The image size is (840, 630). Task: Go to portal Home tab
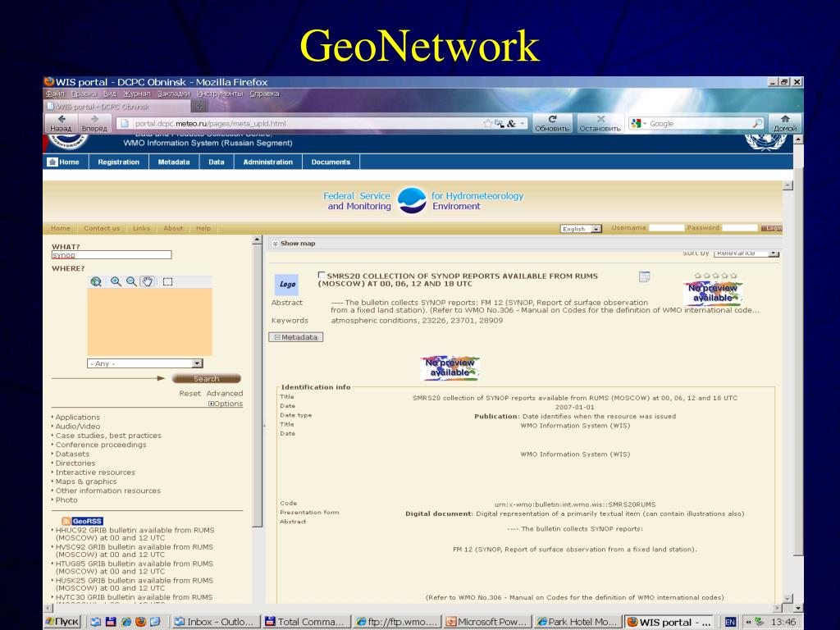(66, 162)
